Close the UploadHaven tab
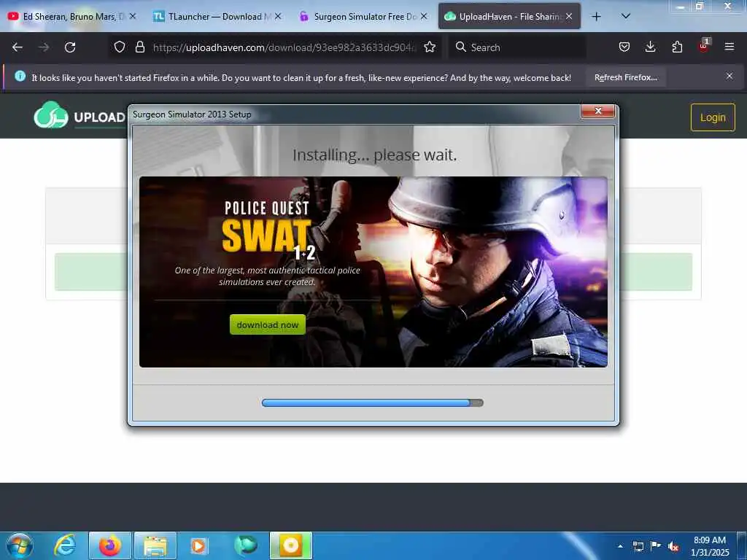Viewport: 747px width, 560px height. (x=569, y=16)
